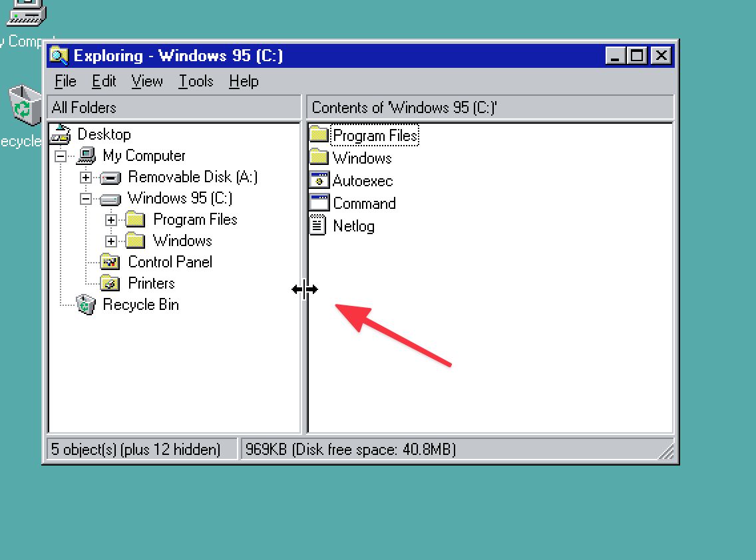Maximize the Exploring window
Image resolution: width=756 pixels, height=560 pixels.
pyautogui.click(x=637, y=56)
